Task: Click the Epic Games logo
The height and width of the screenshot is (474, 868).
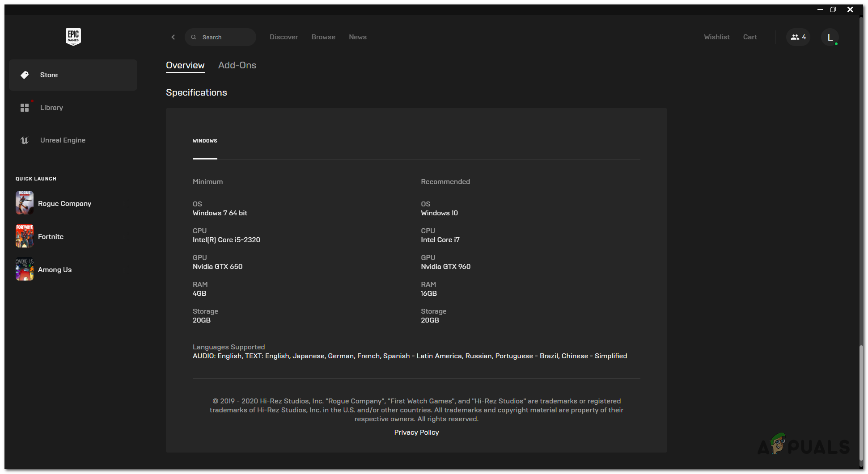Action: [x=73, y=37]
